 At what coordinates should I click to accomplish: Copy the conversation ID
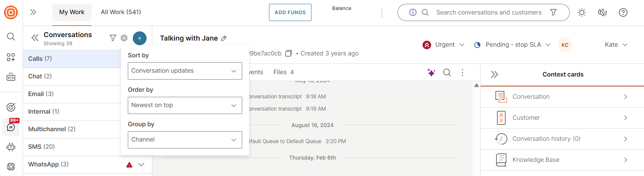click(289, 54)
